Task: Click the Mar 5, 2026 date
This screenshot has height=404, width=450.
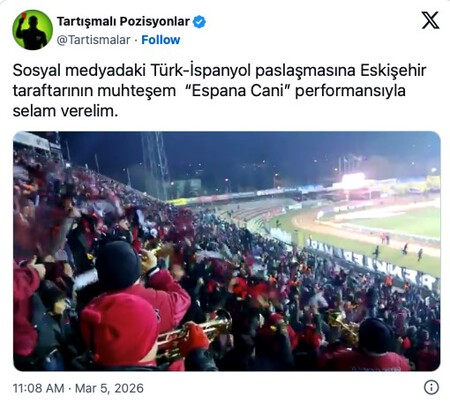Action: pos(109,388)
